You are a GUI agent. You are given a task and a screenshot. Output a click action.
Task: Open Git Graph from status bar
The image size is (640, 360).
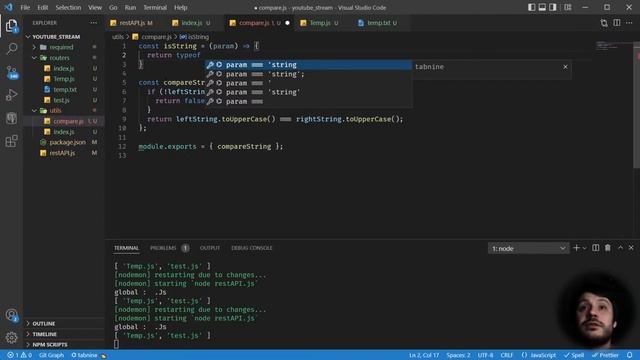point(51,355)
